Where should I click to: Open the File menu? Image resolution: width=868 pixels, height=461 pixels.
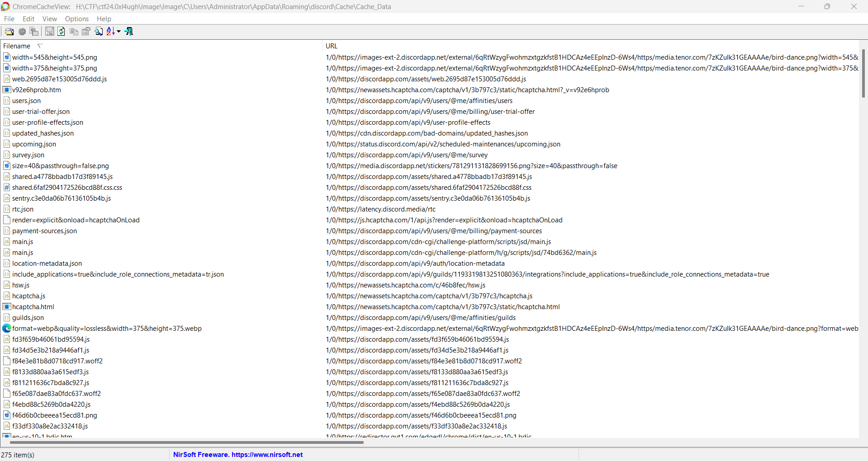click(9, 19)
